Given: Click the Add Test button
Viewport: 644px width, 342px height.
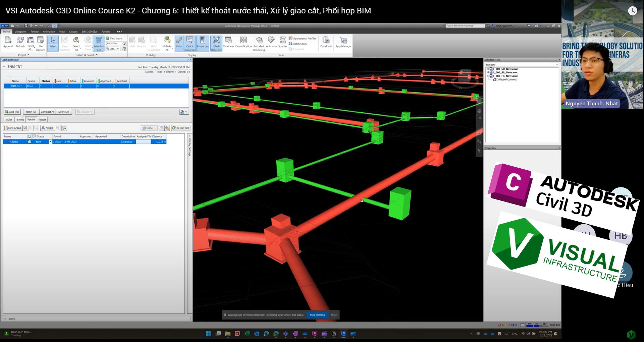Looking at the screenshot, I should 12,112.
